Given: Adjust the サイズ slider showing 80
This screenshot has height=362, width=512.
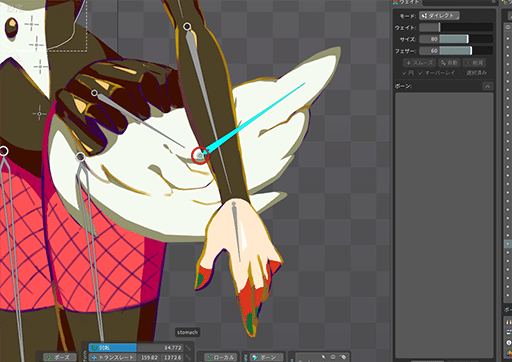Looking at the screenshot, I should click(456, 39).
